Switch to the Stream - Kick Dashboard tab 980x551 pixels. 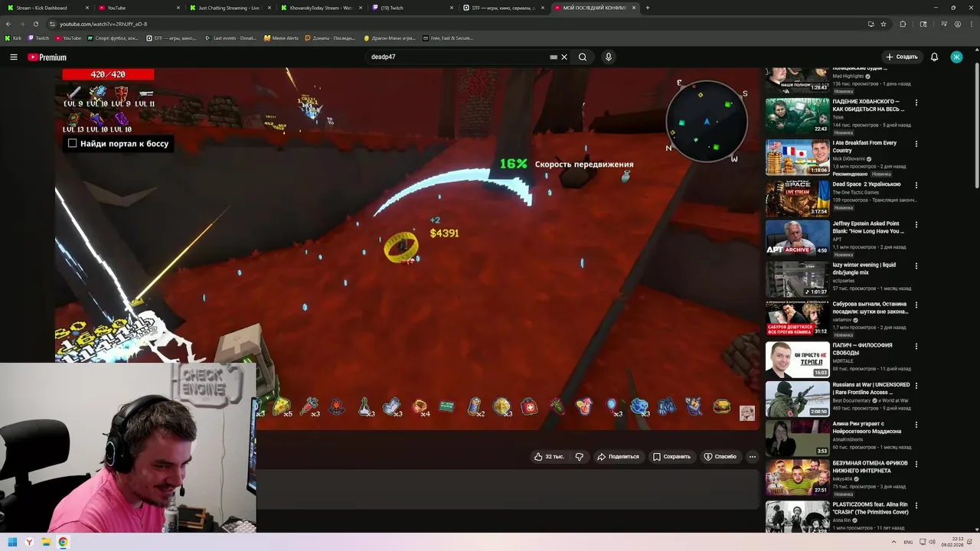point(46,8)
